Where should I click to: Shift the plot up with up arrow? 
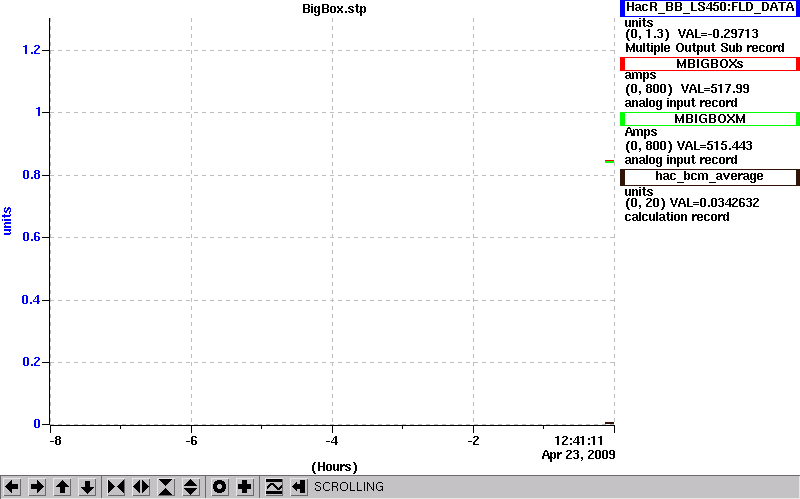click(x=62, y=487)
